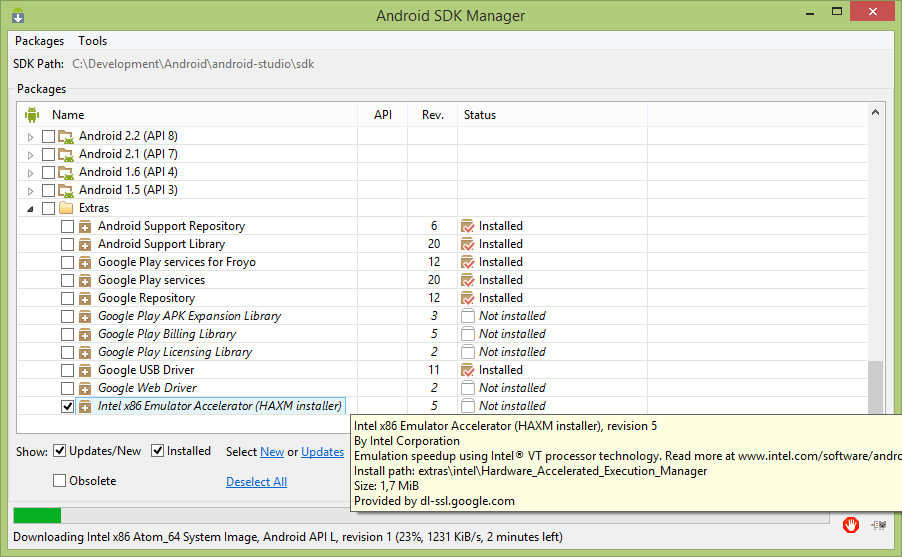The height and width of the screenshot is (557, 902).
Task: Uncheck the Intel x86 Emulator Accelerator checkbox
Action: coord(67,406)
